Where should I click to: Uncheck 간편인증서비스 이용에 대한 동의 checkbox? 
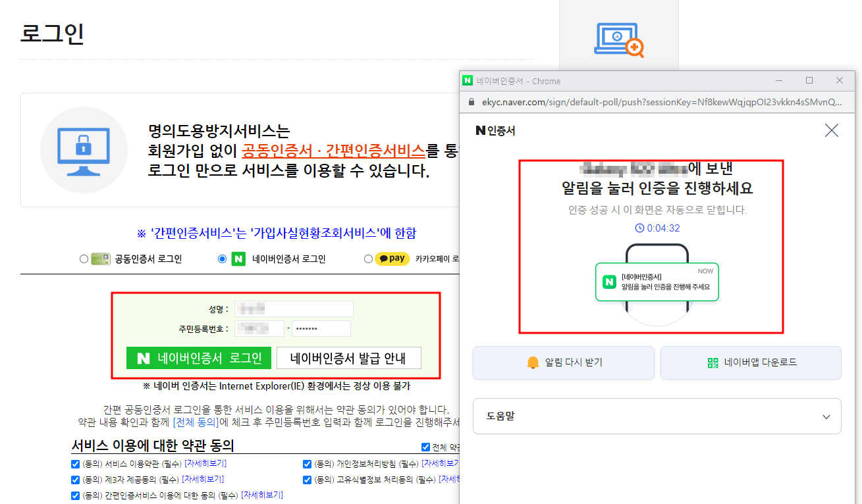75,495
